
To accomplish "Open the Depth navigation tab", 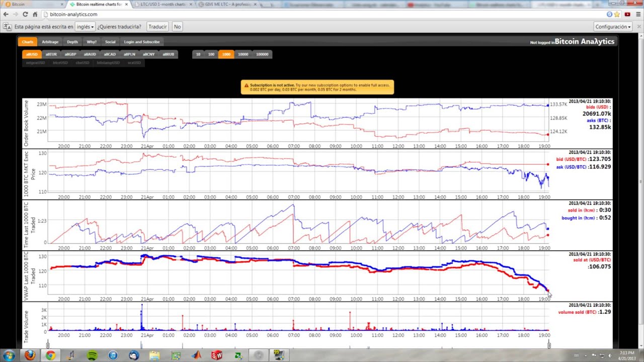I will pyautogui.click(x=72, y=42).
